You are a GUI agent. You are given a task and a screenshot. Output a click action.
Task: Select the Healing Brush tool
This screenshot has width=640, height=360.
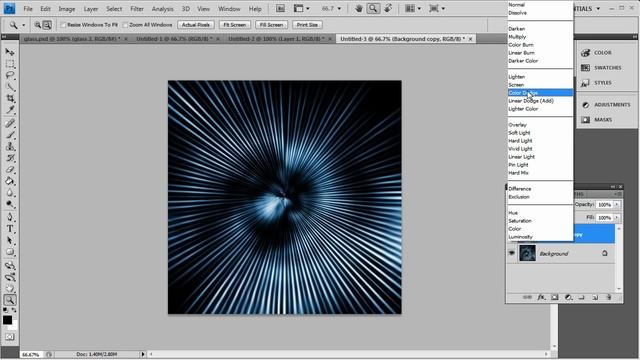(10, 124)
